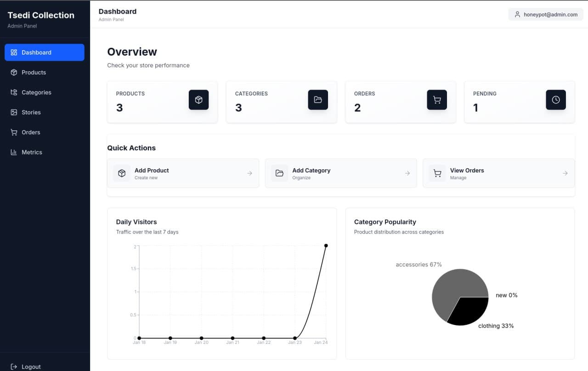This screenshot has height=371, width=588.
Task: Click the Jan 24 data point on chart
Action: (326, 245)
